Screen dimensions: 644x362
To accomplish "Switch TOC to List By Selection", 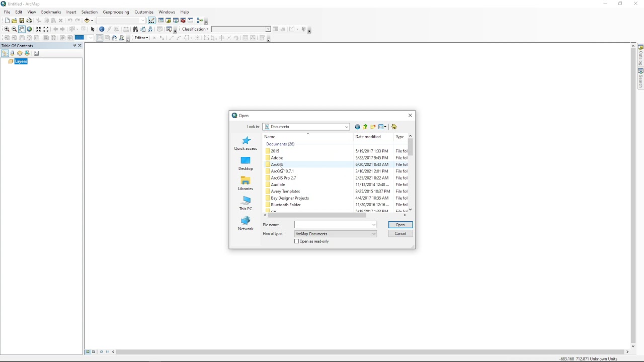I will (x=27, y=53).
